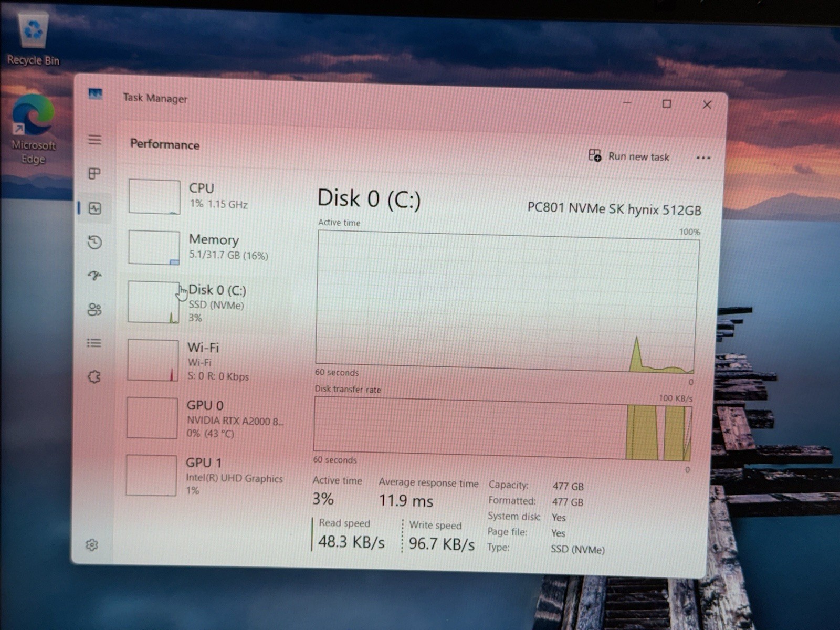The height and width of the screenshot is (630, 840).
Task: Open the Details page icon
Action: (x=94, y=343)
